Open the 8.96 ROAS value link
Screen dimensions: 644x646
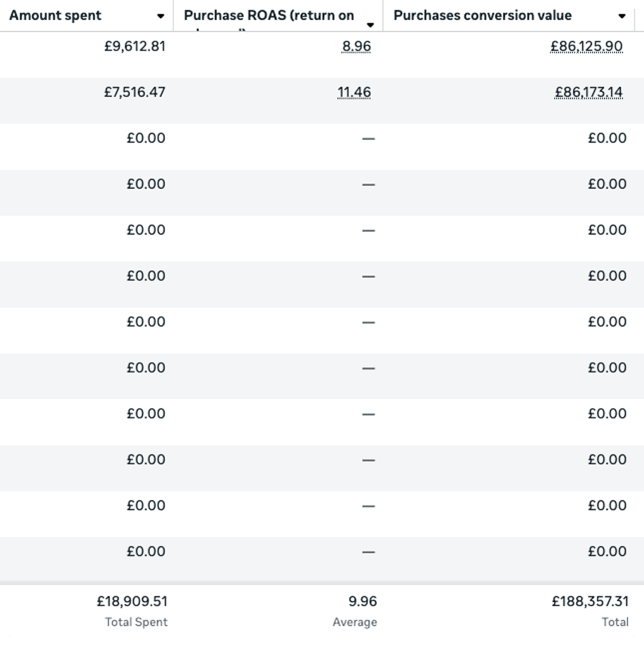[x=356, y=46]
